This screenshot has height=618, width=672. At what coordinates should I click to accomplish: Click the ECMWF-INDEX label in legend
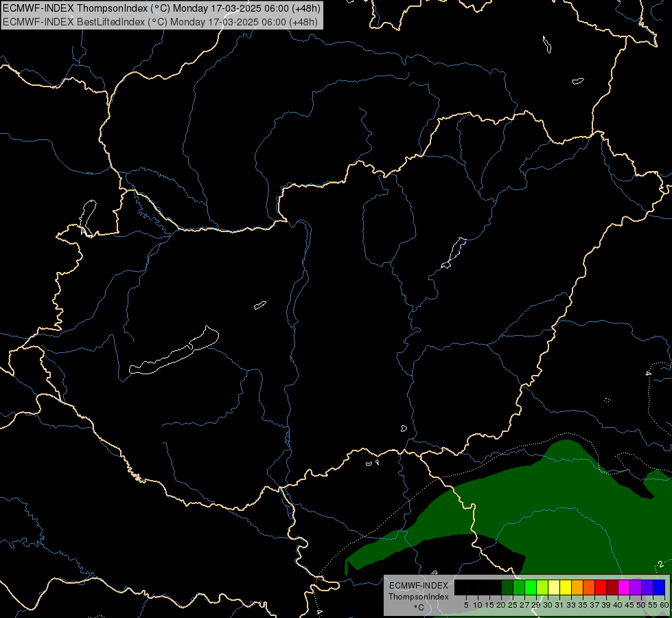point(418,586)
